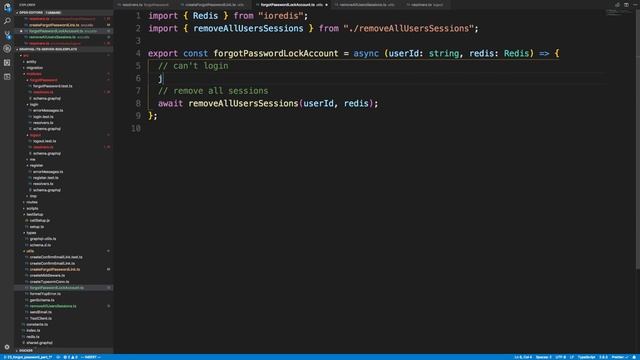Open sendEmail.ts in the file tree
This screenshot has width=640, height=360.
click(x=40, y=312)
